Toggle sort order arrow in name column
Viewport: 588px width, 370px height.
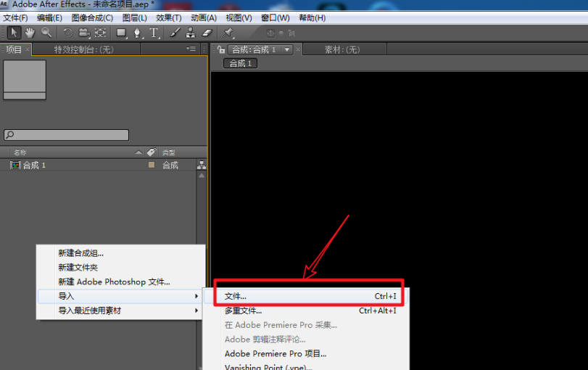(138, 152)
